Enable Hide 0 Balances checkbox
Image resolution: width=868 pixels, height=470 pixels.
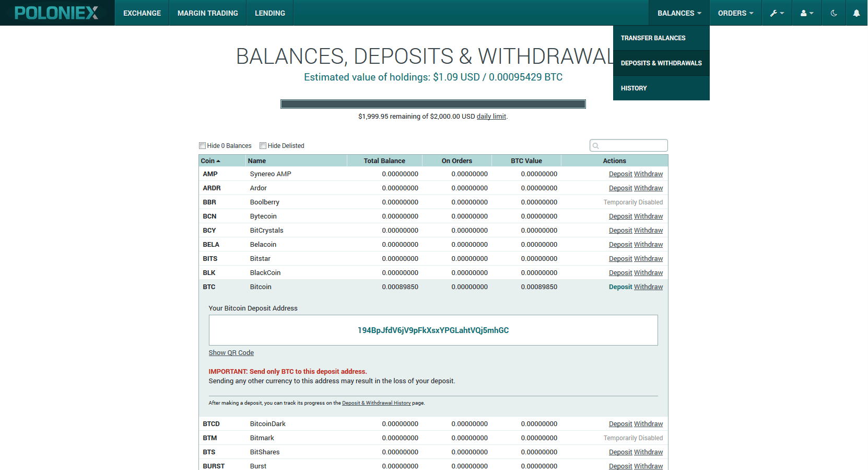click(x=203, y=146)
